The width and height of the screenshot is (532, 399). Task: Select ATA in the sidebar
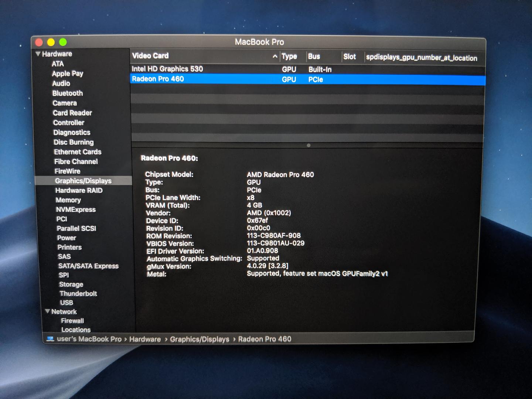(58, 64)
